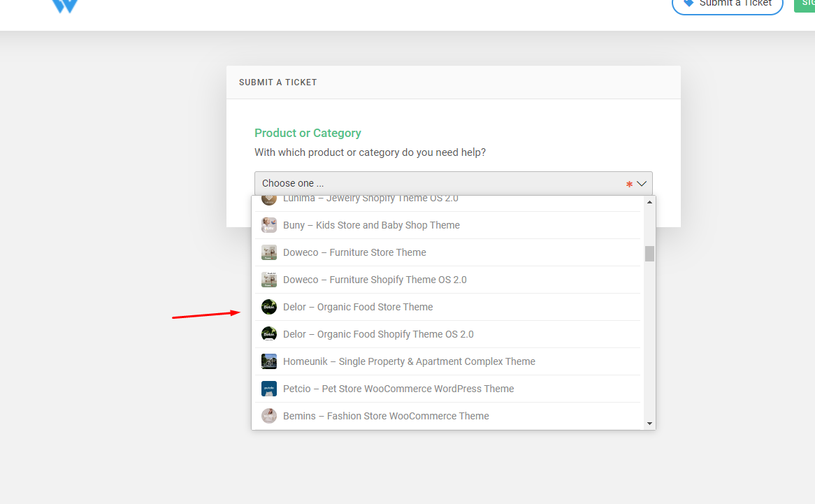
Task: Click the green button beside Submit a Ticket
Action: coord(805,5)
